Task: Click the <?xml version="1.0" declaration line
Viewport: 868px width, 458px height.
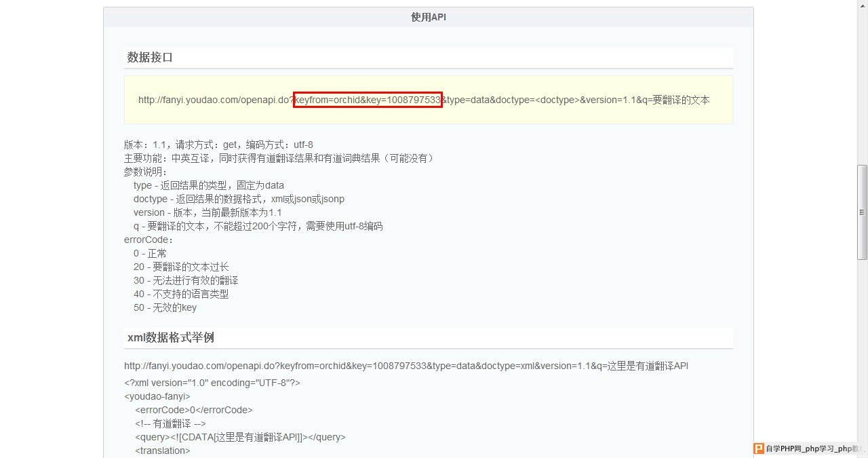Action: (x=212, y=383)
